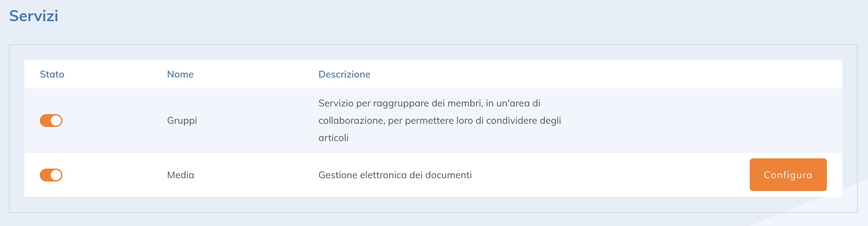The image size is (868, 226).
Task: Disable the Media service toggle
Action: click(51, 174)
